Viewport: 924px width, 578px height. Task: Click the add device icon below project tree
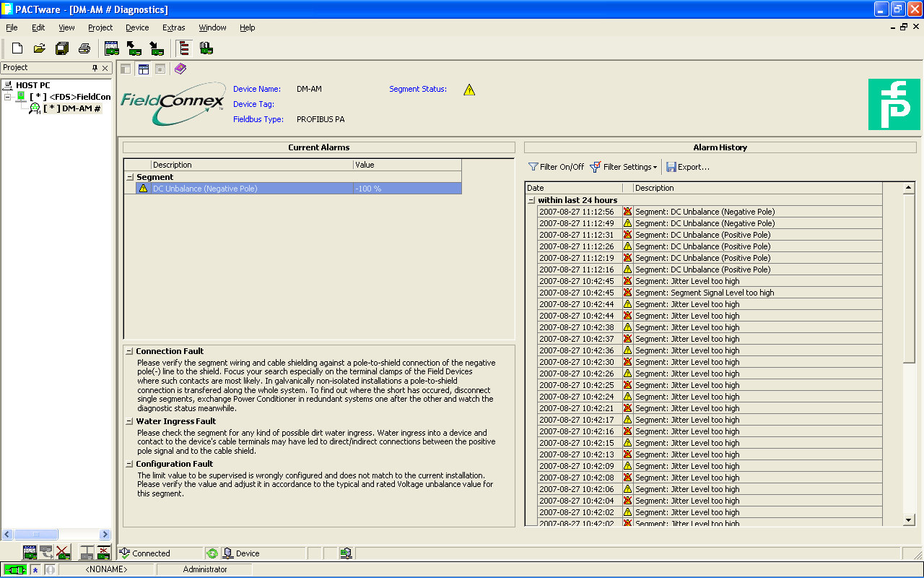click(30, 553)
